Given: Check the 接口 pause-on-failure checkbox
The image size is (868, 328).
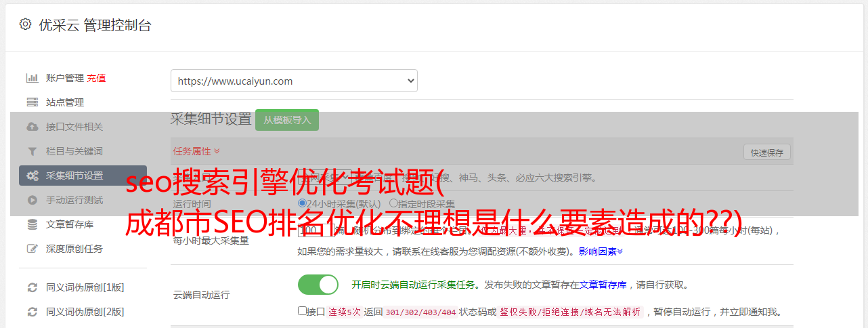Looking at the screenshot, I should 302,311.
